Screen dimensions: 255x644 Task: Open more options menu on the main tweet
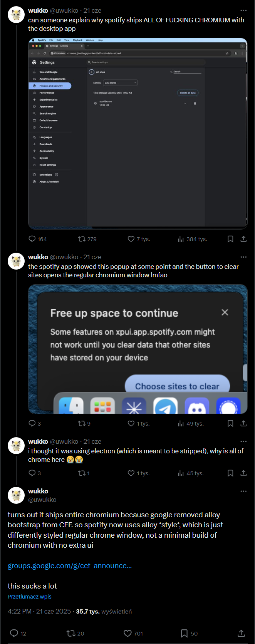point(243,491)
